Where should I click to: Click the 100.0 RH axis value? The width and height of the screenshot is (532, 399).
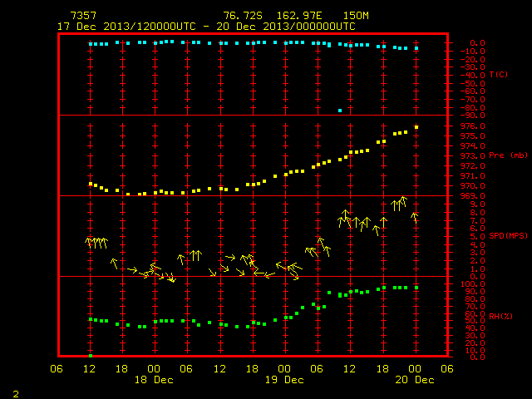tap(472, 284)
